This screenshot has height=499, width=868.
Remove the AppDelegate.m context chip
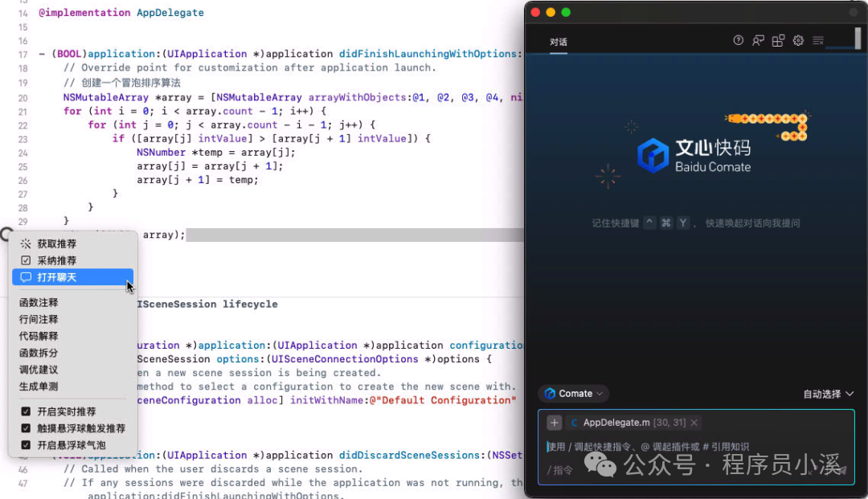(x=694, y=422)
